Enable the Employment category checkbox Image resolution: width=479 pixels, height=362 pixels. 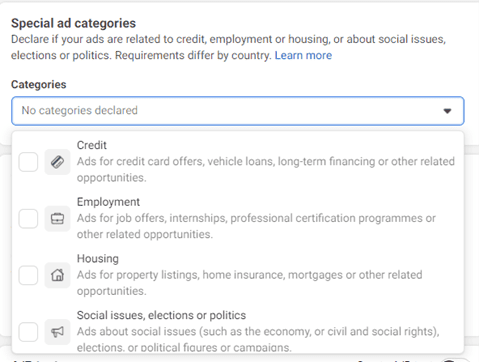28,219
